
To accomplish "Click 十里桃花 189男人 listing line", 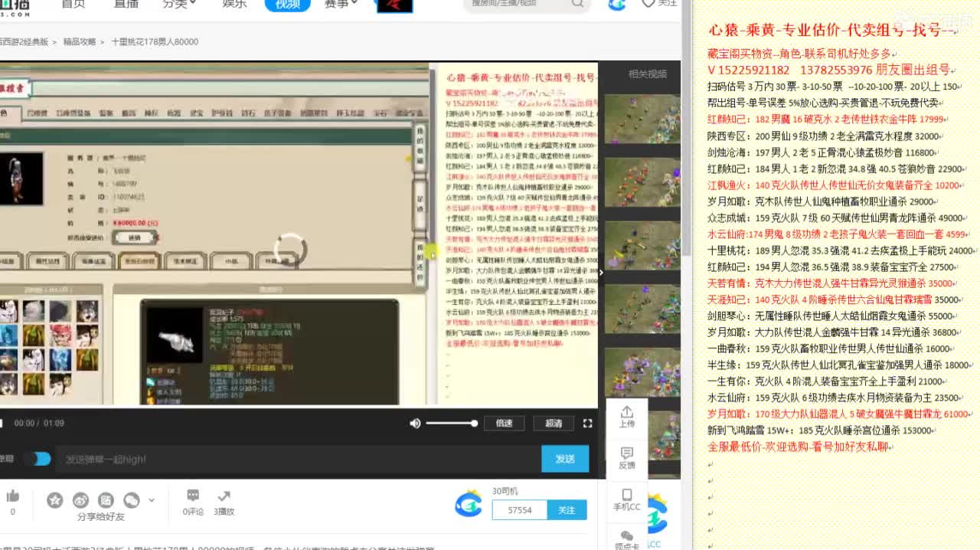I will [x=841, y=251].
